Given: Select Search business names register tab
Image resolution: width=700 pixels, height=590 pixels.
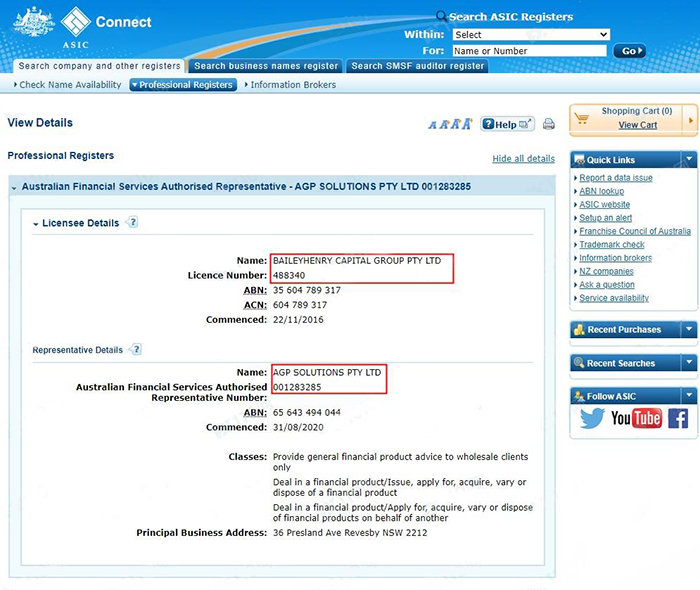Looking at the screenshot, I should point(266,66).
